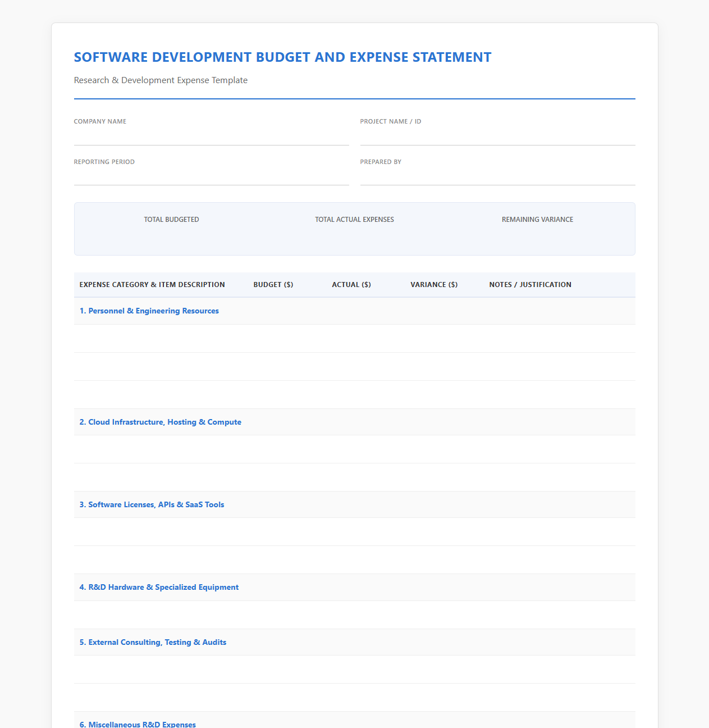Click the Project Name / ID input field
Image resolution: width=709 pixels, height=728 pixels.
tap(497, 136)
